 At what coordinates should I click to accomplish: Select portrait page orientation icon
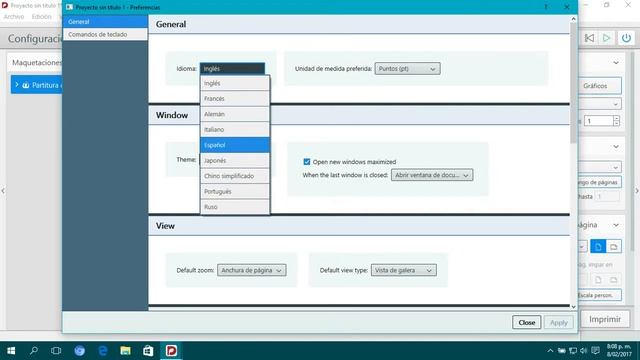(x=598, y=247)
